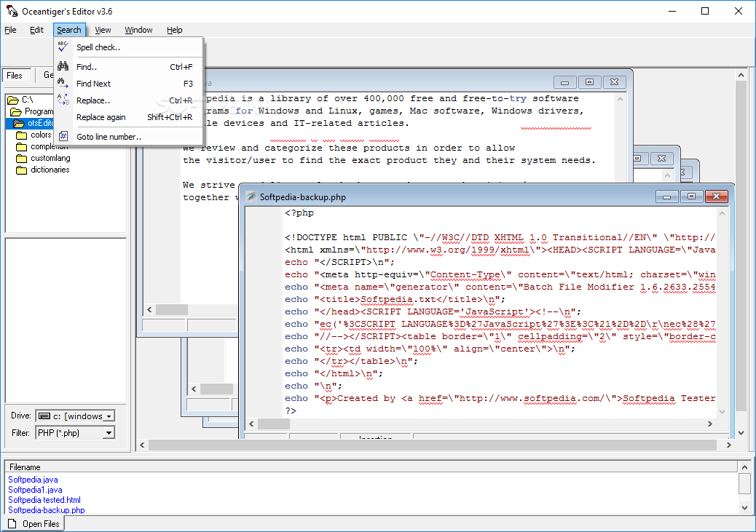This screenshot has width=756, height=532.
Task: Choose Spell check from Search menu
Action: (x=128, y=47)
